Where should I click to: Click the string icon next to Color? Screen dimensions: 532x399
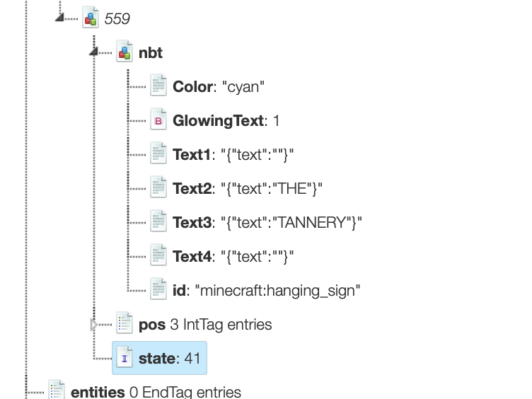[158, 86]
